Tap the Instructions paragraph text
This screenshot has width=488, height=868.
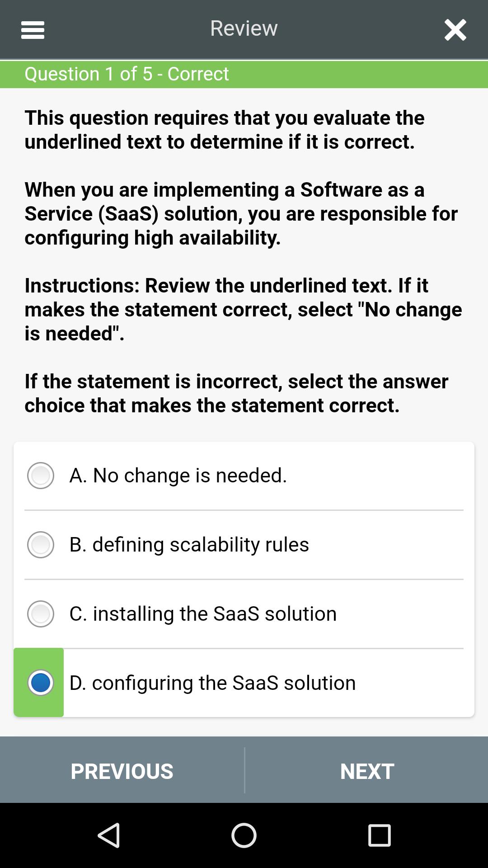pyautogui.click(x=243, y=310)
